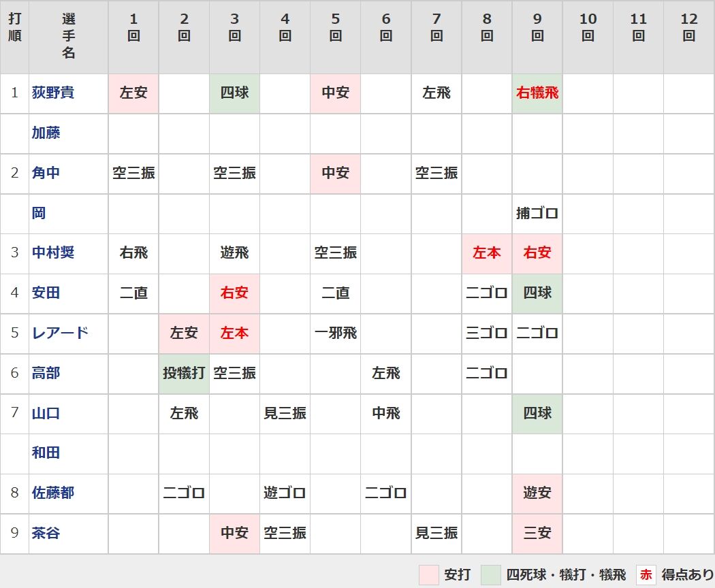Click the green 四死球 legend swatch

click(x=491, y=574)
